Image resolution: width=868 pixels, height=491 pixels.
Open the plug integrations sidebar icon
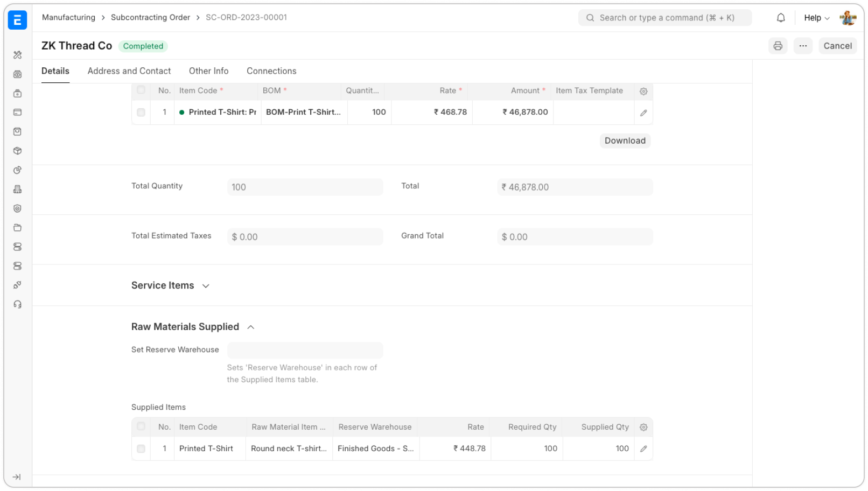click(17, 285)
